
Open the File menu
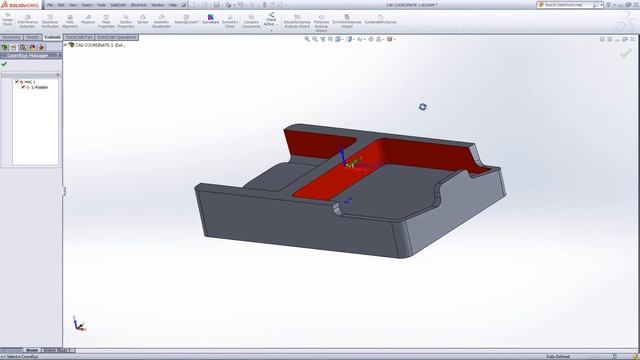pyautogui.click(x=50, y=5)
